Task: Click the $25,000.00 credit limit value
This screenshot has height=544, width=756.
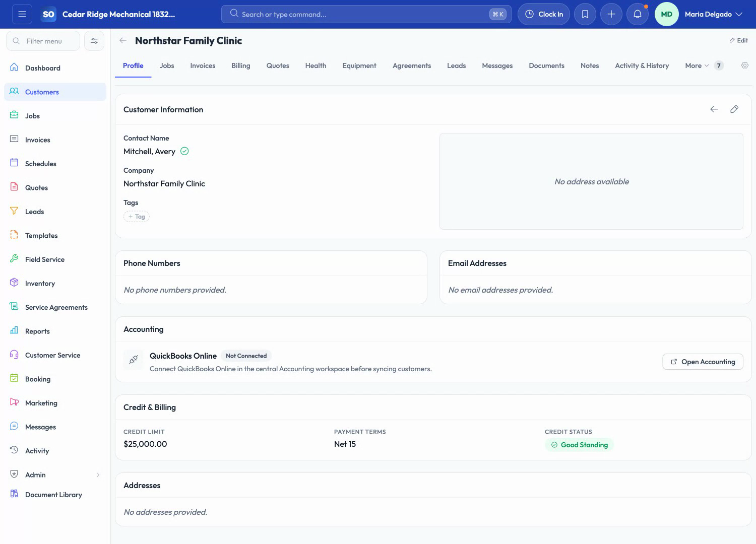Action: click(145, 444)
